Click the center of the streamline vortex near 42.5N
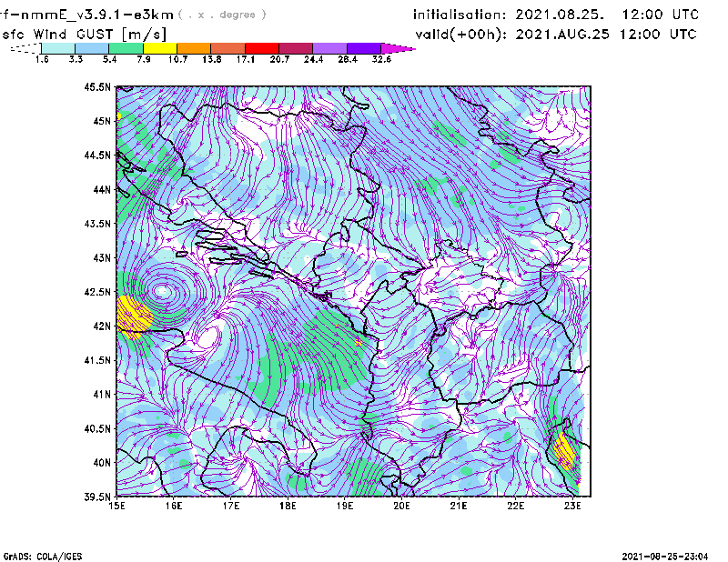728x562 pixels. [x=162, y=291]
